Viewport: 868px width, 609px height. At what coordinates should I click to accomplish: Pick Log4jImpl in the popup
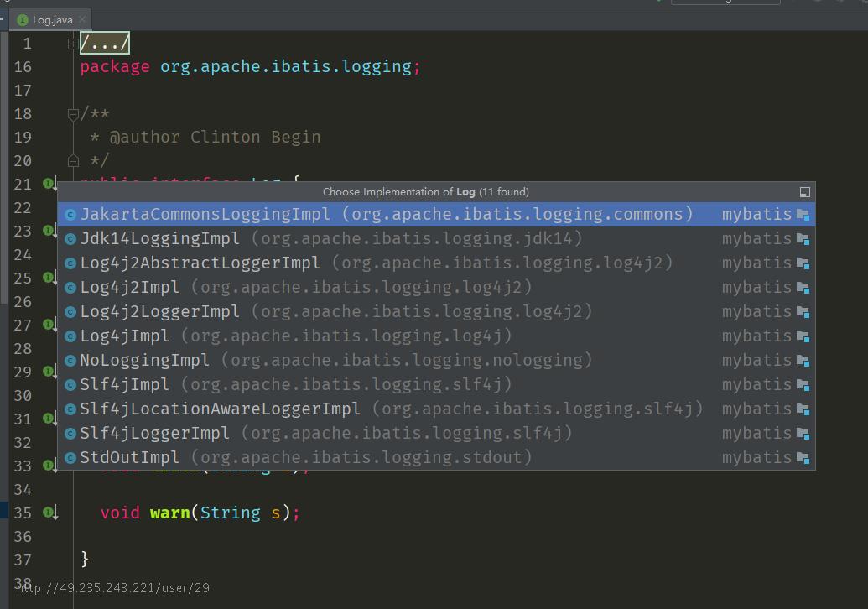coord(436,336)
